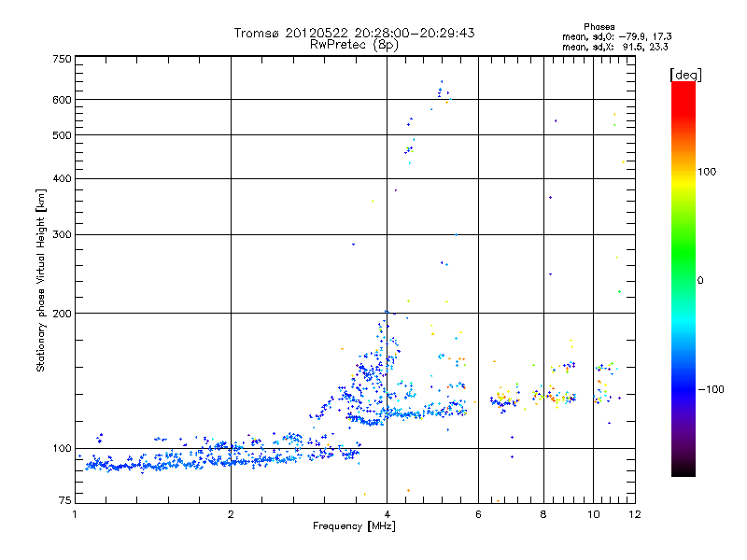
Task: Click the x-axis '1' MHz tick label
Action: (x=75, y=514)
